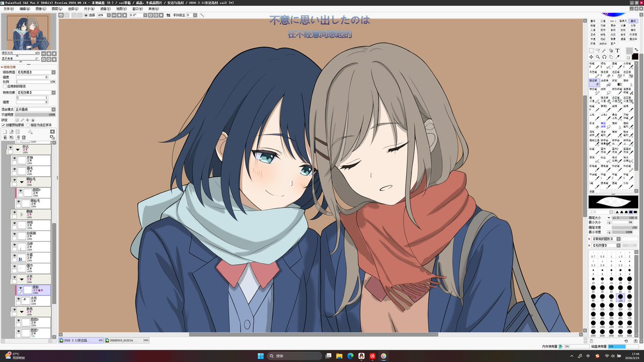Flip the canvas view horizontally

click(x=168, y=15)
